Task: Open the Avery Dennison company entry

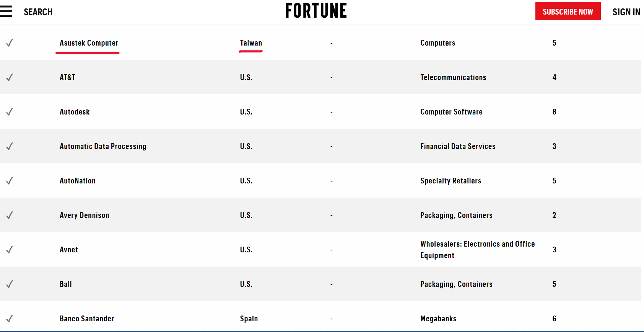Action: coord(85,215)
